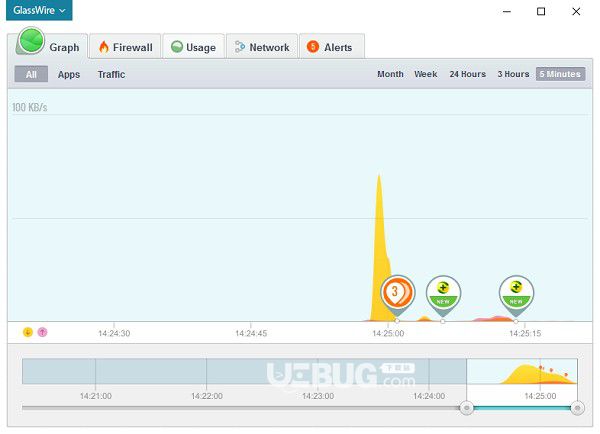
Task: Toggle the yellow download arrow indicator
Action: pos(28,332)
